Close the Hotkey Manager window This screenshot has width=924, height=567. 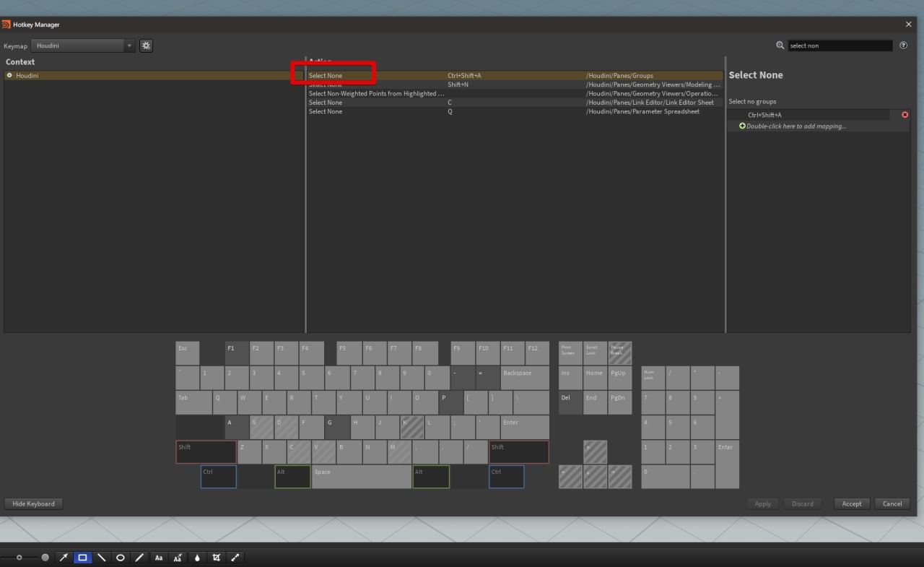[x=908, y=24]
